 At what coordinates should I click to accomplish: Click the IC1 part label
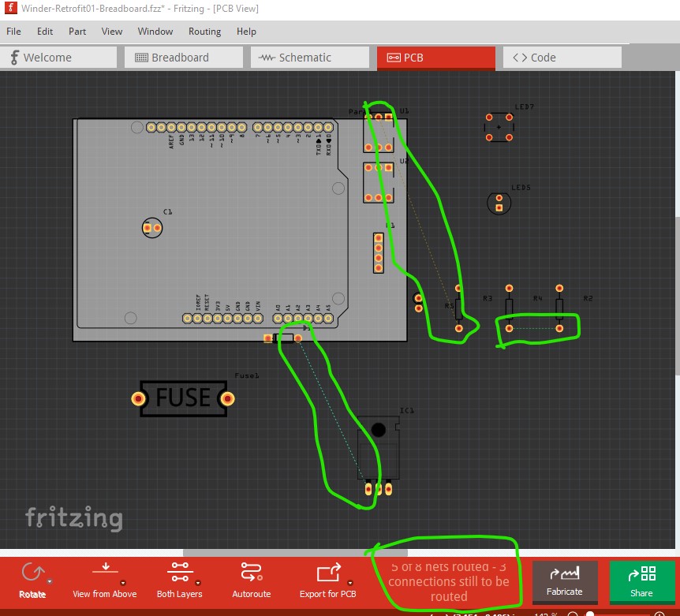coord(407,410)
